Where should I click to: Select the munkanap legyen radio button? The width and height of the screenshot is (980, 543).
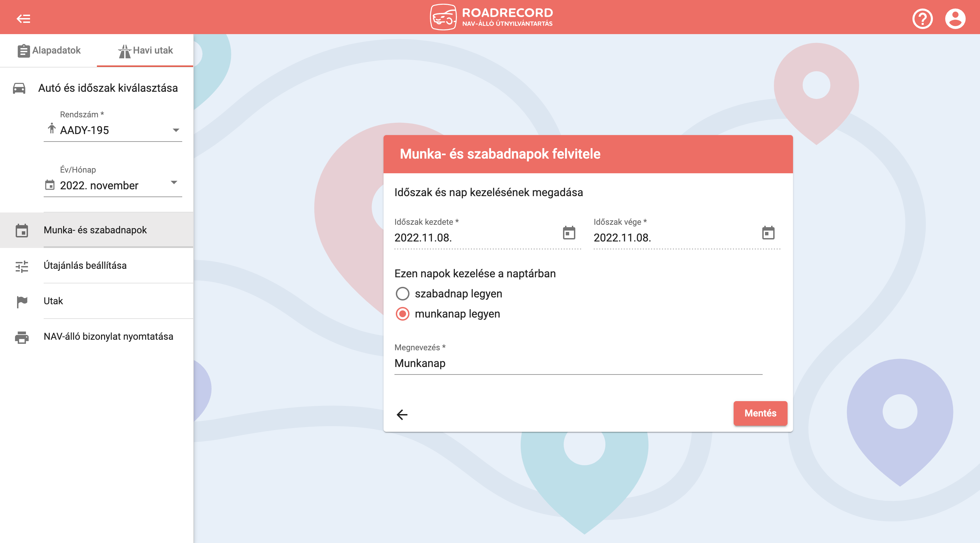403,314
